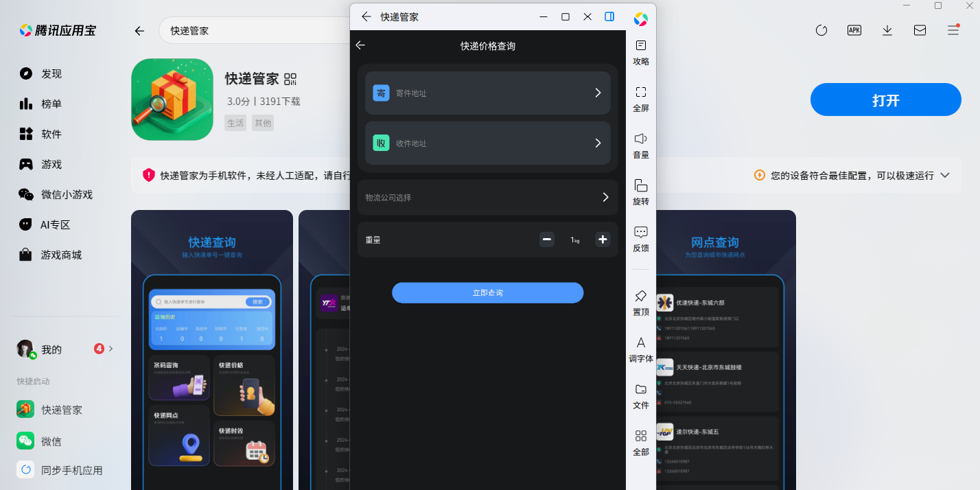Select the 收件地址 recipient address row
980x490 pixels.
[x=487, y=143]
